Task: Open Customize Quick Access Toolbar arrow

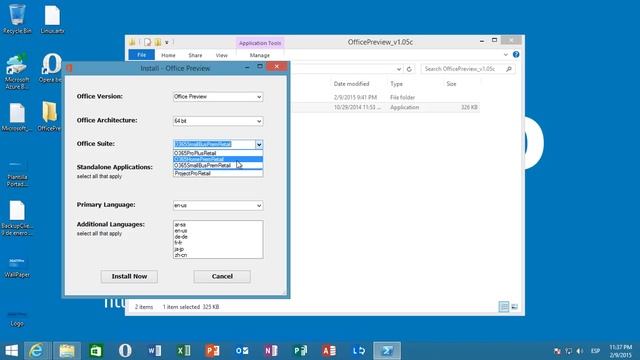Action: pos(167,42)
